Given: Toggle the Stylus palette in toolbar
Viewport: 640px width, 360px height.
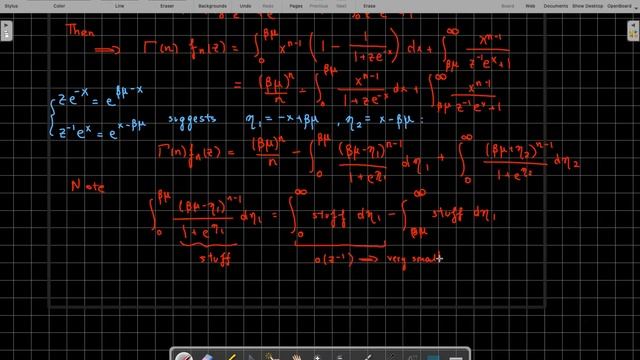Looking at the screenshot, I should [x=11, y=6].
